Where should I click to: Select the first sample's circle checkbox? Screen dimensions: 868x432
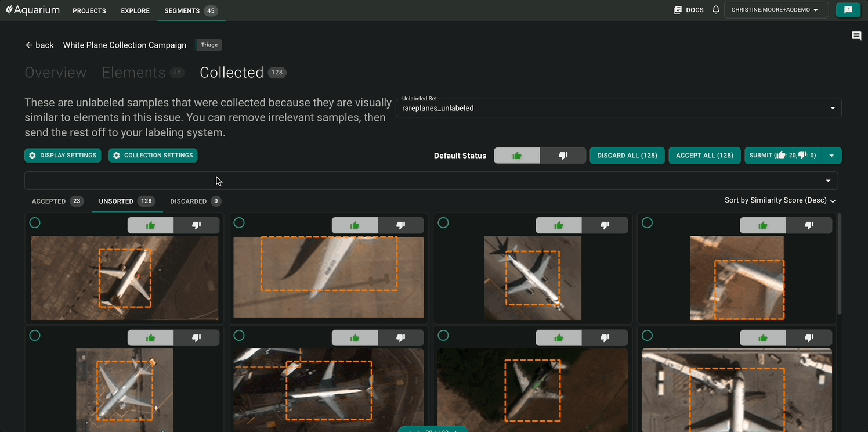pos(35,223)
